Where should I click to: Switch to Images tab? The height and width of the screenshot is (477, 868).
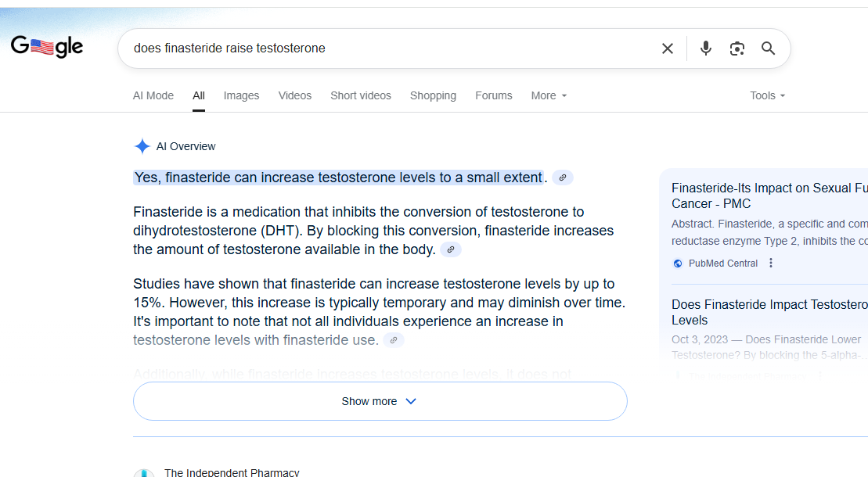241,95
